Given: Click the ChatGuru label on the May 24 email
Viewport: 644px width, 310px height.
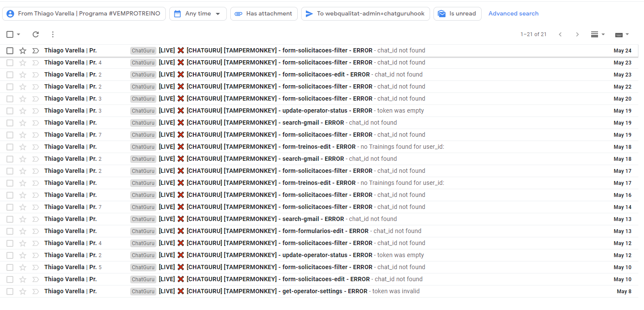Looking at the screenshot, I should tap(143, 51).
